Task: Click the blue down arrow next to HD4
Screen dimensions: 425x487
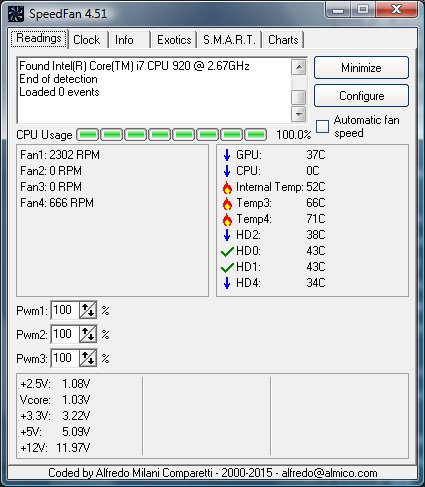Action: coord(227,283)
